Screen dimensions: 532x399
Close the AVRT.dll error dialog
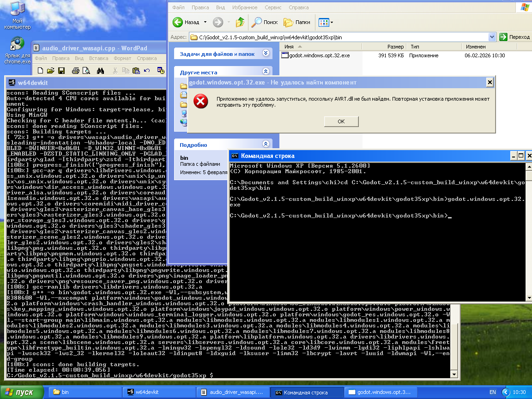[490, 82]
